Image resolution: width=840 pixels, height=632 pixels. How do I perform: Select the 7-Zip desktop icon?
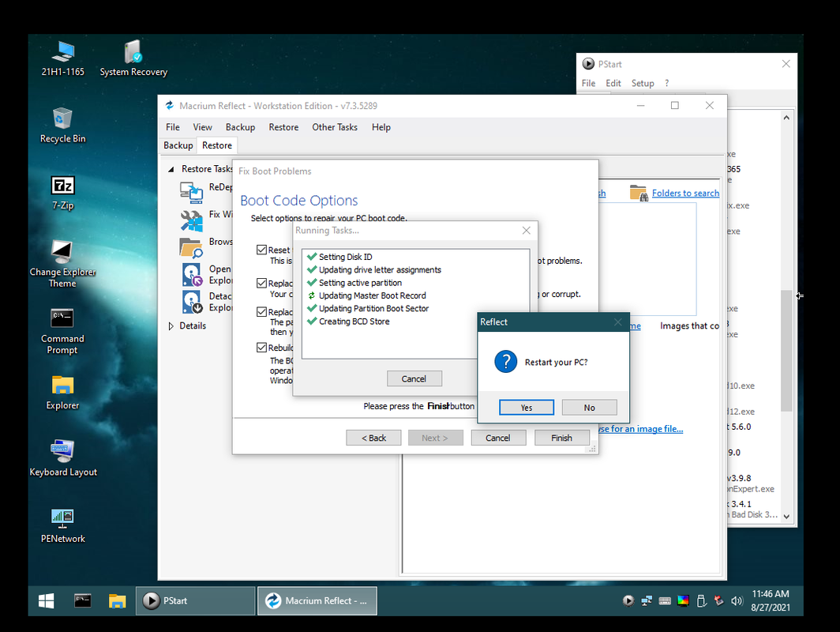point(62,192)
